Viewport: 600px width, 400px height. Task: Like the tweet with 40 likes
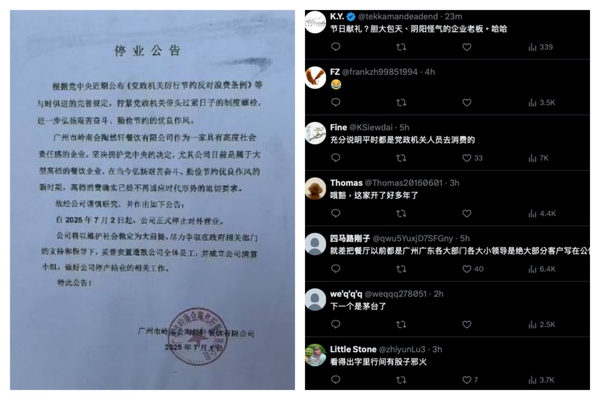click(473, 269)
